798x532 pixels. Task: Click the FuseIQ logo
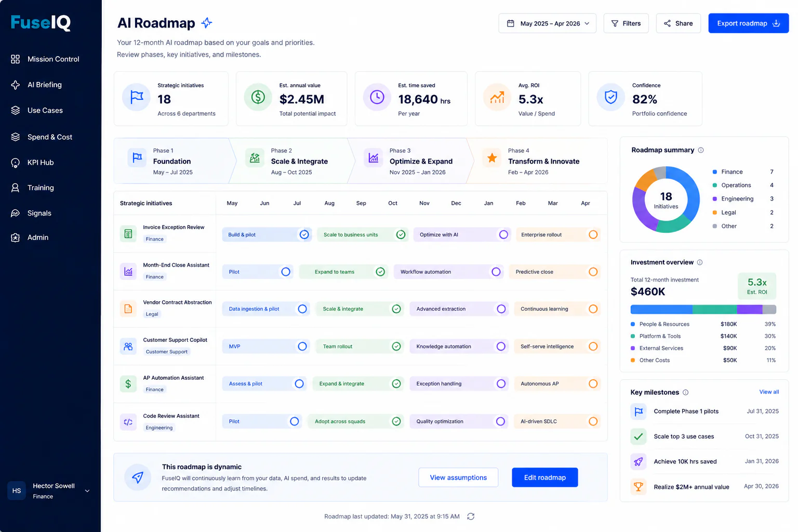click(x=41, y=22)
